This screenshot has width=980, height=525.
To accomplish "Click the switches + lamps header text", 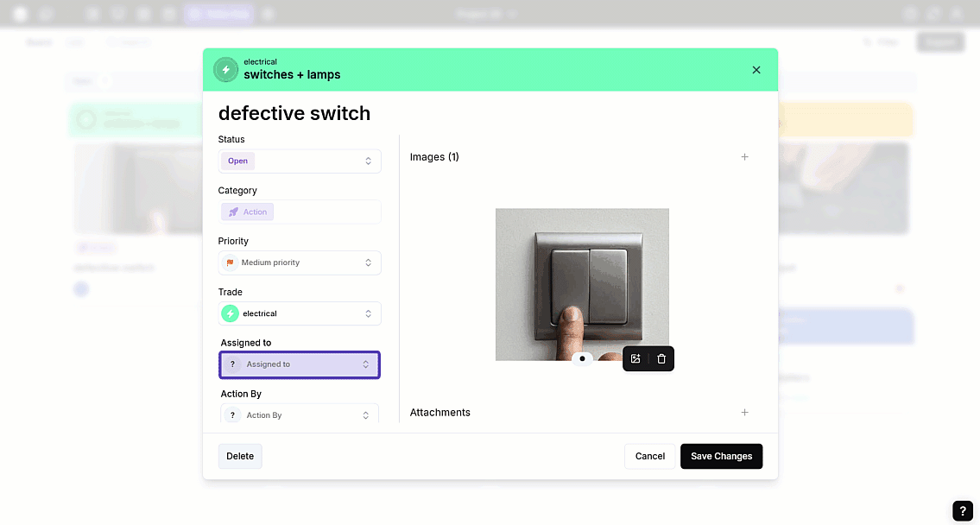I will tap(292, 75).
